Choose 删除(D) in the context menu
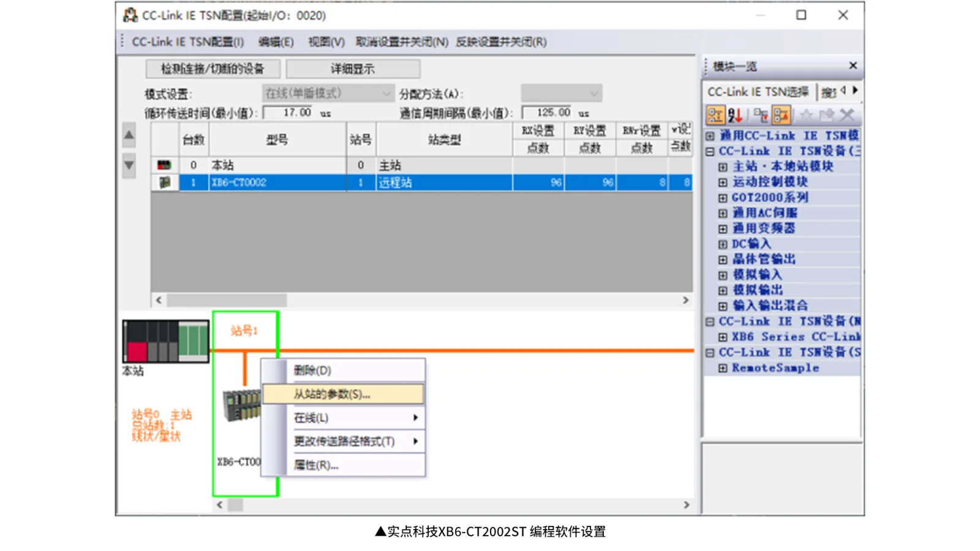The image size is (980, 551). pyautogui.click(x=344, y=370)
